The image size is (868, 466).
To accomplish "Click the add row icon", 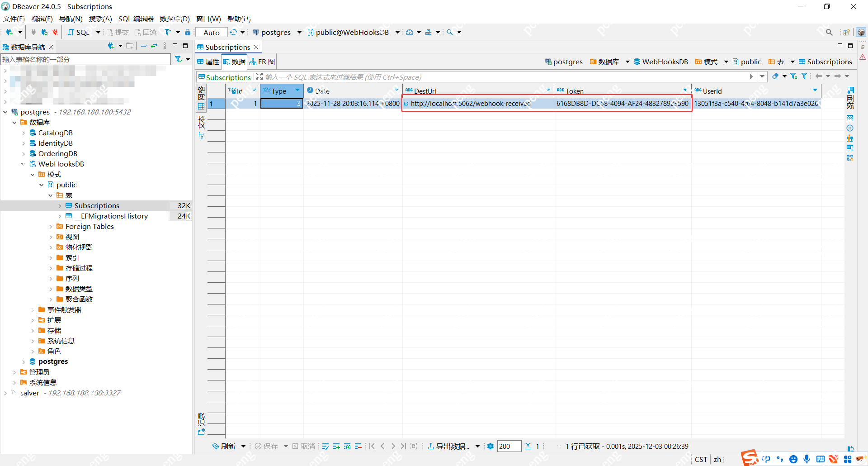I will tap(336, 446).
